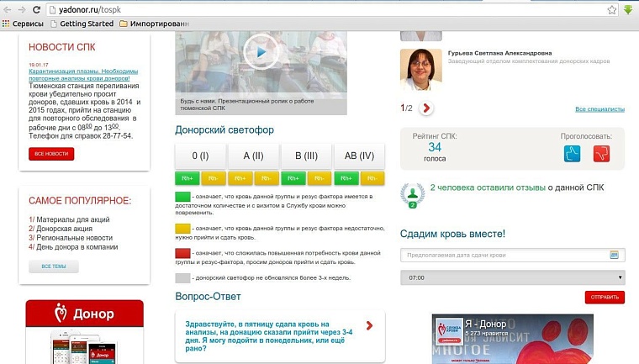
Task: Click the red legend color swatch
Action: (x=182, y=253)
